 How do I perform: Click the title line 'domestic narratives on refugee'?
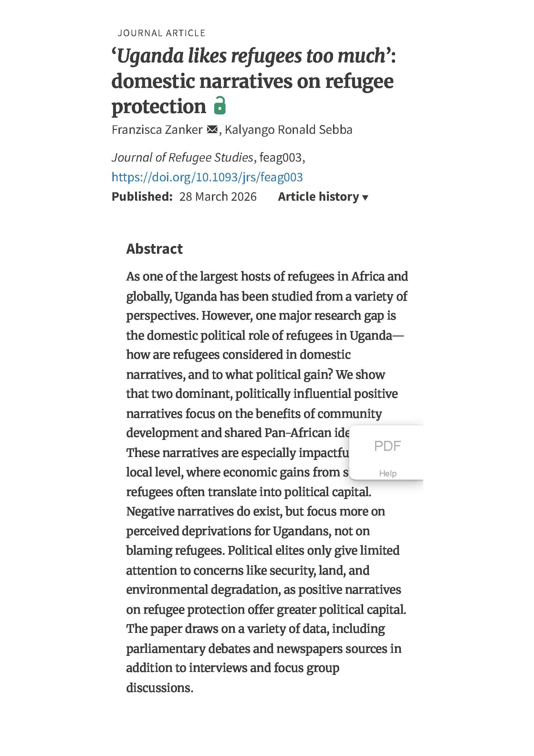[x=252, y=81]
